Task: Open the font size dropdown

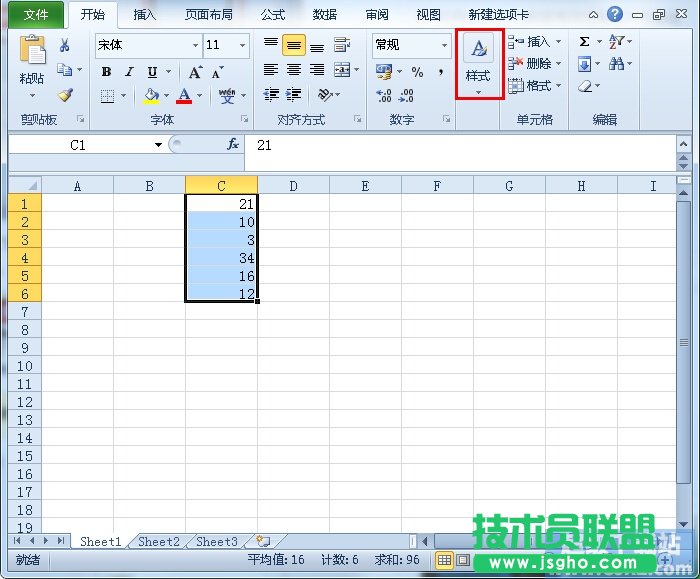Action: click(x=242, y=45)
